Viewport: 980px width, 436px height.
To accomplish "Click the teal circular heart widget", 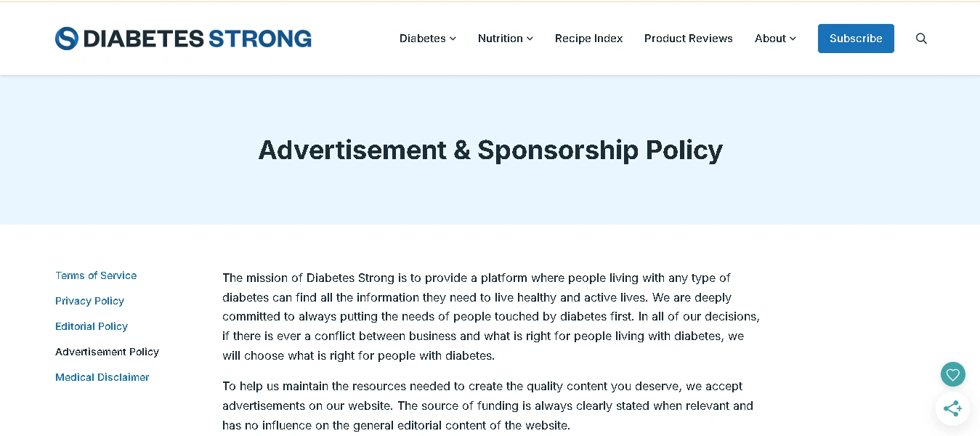I will coord(952,374).
